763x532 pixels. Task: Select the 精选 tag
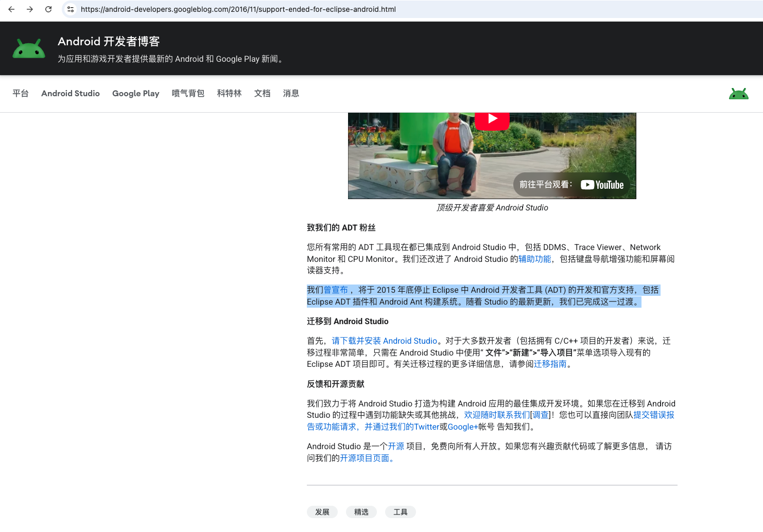(361, 512)
